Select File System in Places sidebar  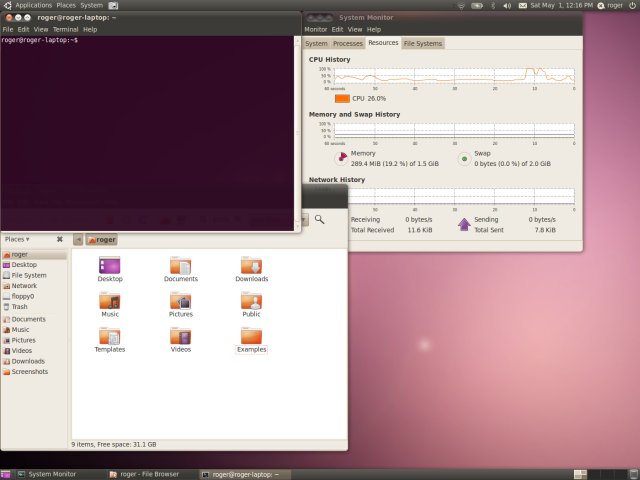pos(28,275)
